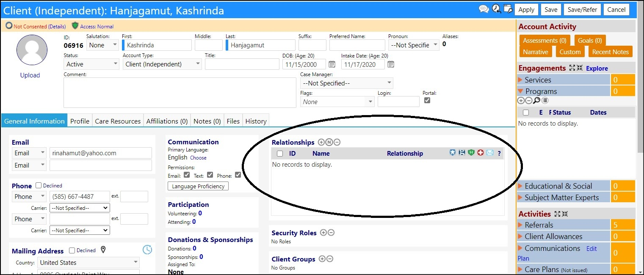Toggle Mailing Address Declined checkbox
The height and width of the screenshot is (275, 644).
[72, 250]
